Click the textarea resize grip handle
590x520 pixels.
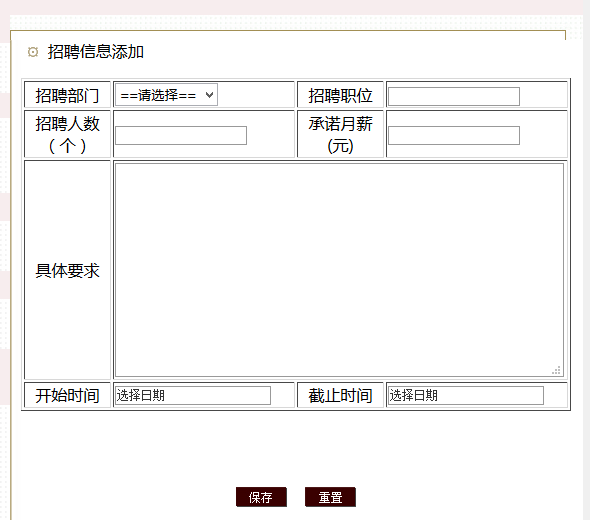[x=557, y=370]
